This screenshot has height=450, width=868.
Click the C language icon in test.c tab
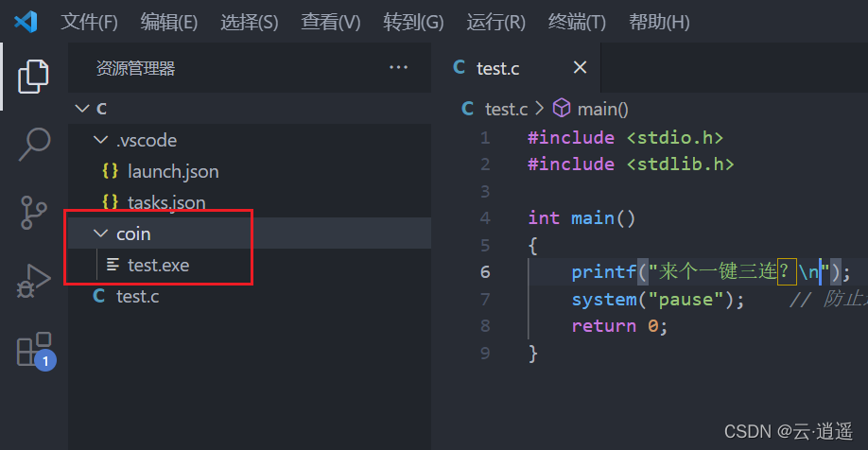coord(459,67)
